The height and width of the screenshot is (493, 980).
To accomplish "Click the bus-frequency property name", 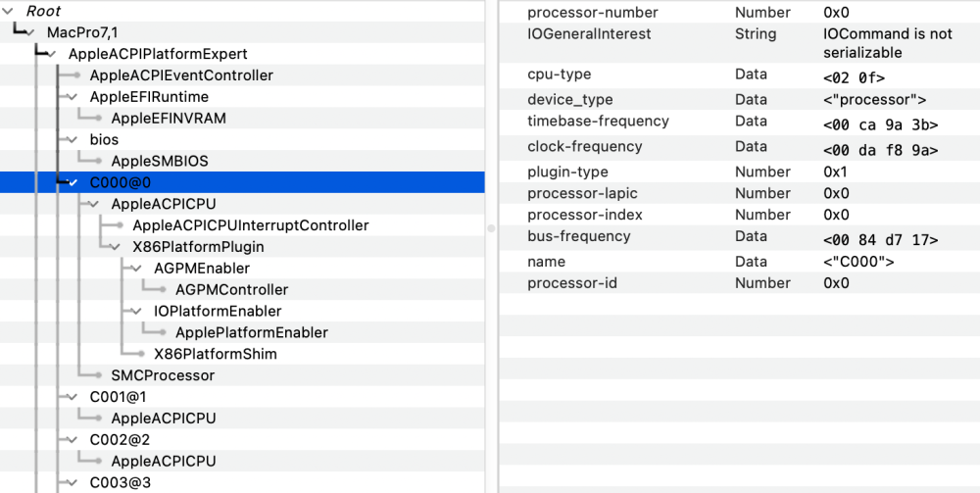I will pos(579,236).
